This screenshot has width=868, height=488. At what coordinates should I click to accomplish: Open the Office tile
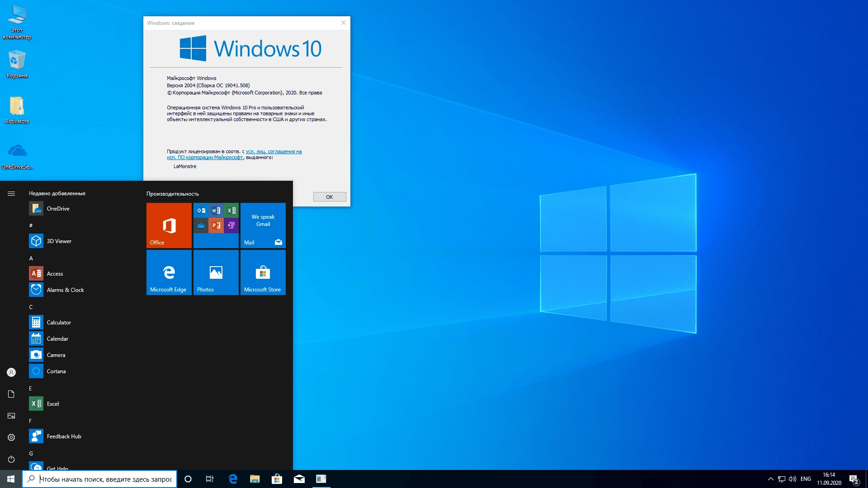tap(169, 225)
